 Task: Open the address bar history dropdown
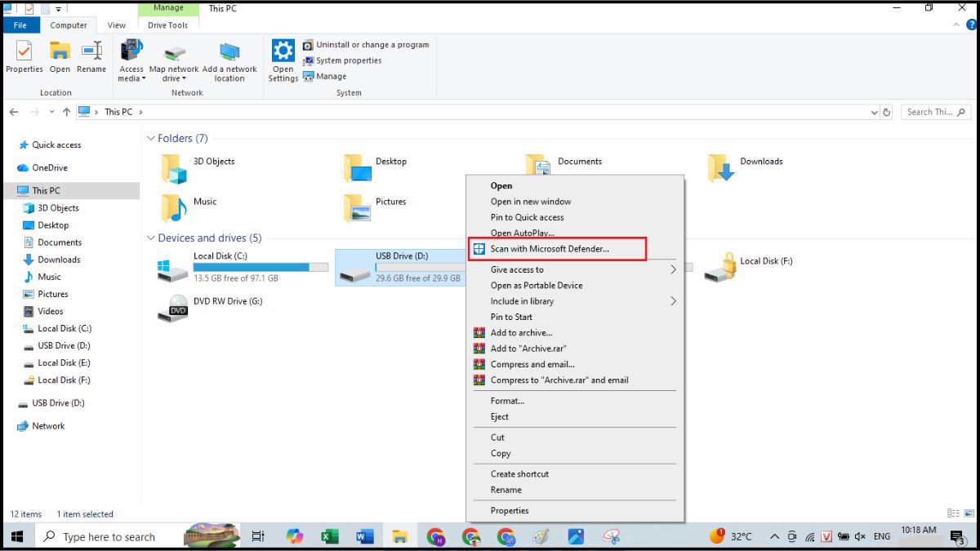[x=875, y=112]
